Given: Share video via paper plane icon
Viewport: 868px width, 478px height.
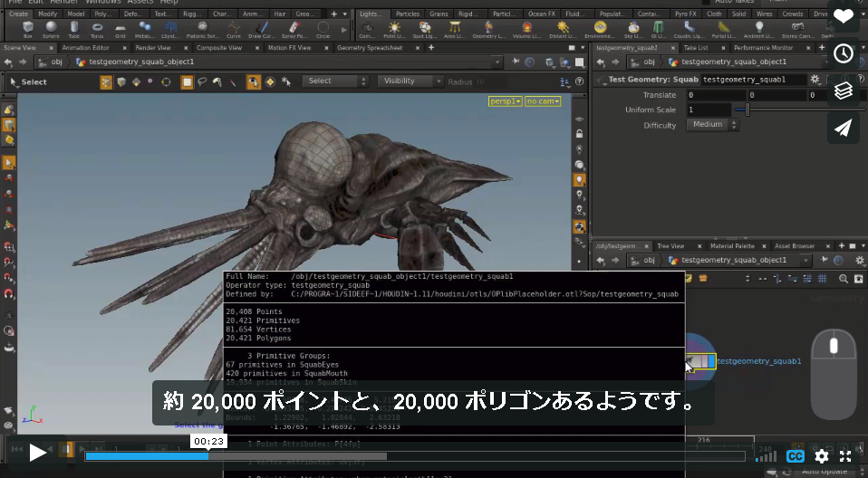Looking at the screenshot, I should pos(844,128).
